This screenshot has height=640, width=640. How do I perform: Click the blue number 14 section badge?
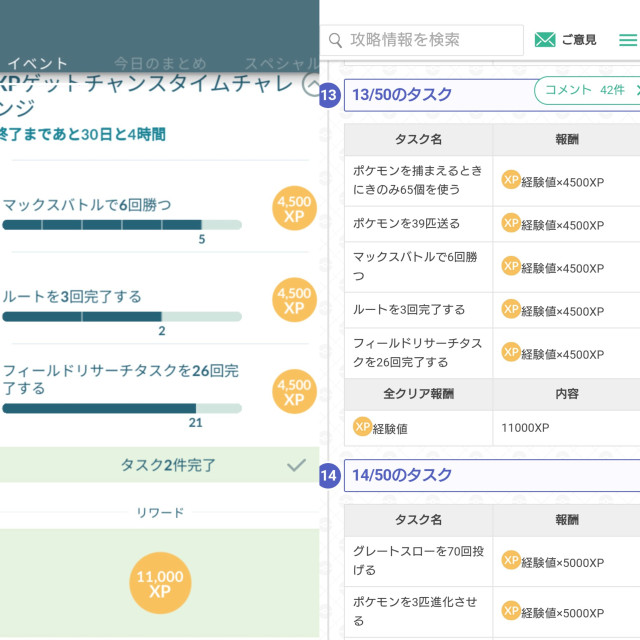click(x=329, y=476)
